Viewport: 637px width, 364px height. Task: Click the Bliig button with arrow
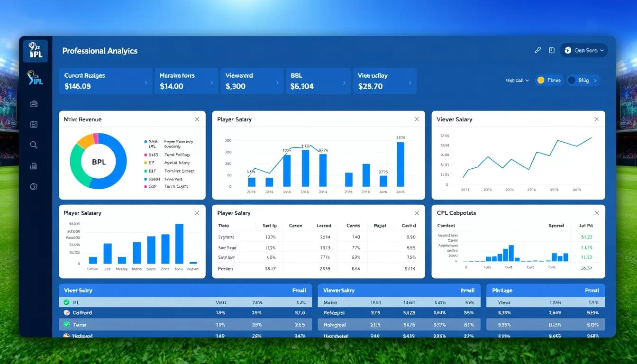pyautogui.click(x=583, y=80)
